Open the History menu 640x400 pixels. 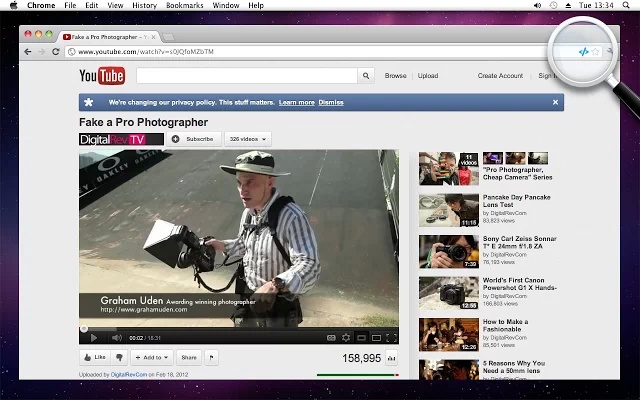pyautogui.click(x=144, y=5)
